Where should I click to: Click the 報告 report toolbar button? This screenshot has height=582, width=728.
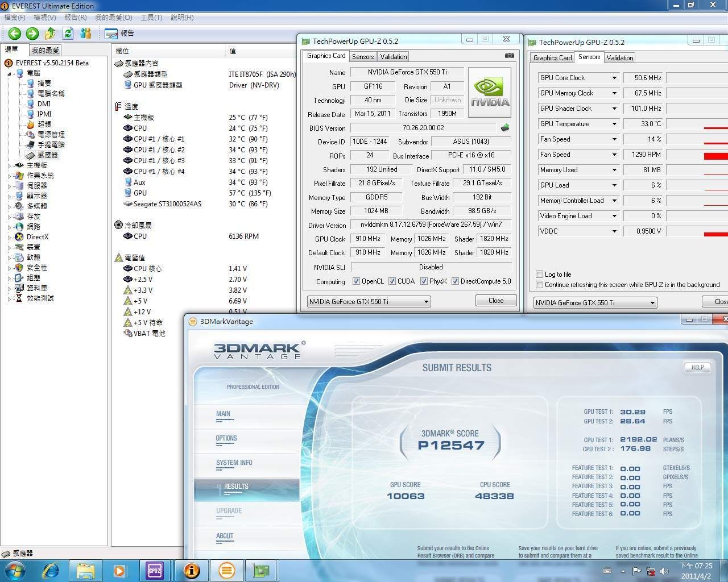(120, 34)
